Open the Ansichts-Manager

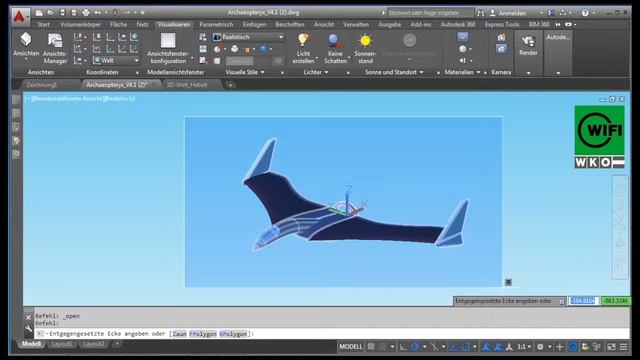55,49
